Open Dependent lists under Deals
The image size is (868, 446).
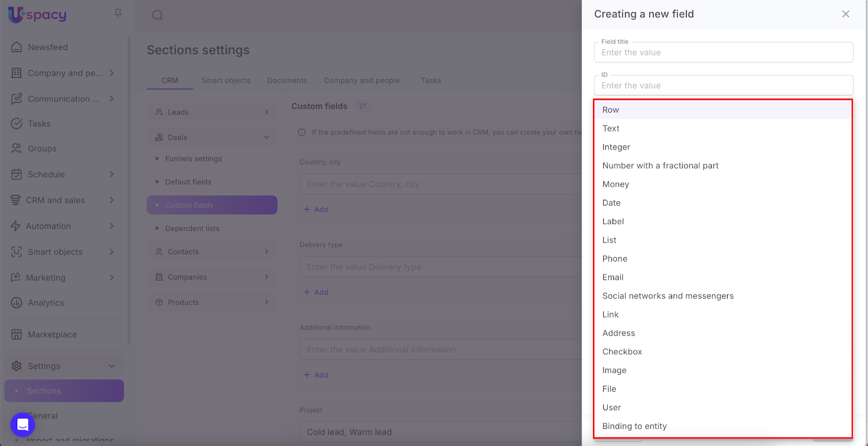point(192,228)
